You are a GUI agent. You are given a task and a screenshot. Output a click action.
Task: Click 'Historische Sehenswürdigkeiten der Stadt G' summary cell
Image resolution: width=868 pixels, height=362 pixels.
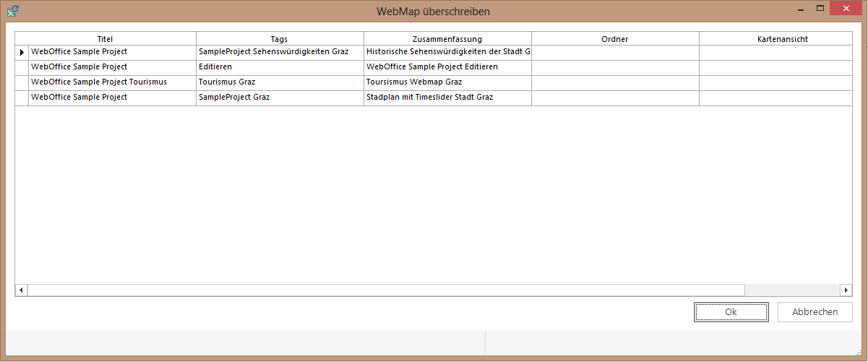coord(447,53)
